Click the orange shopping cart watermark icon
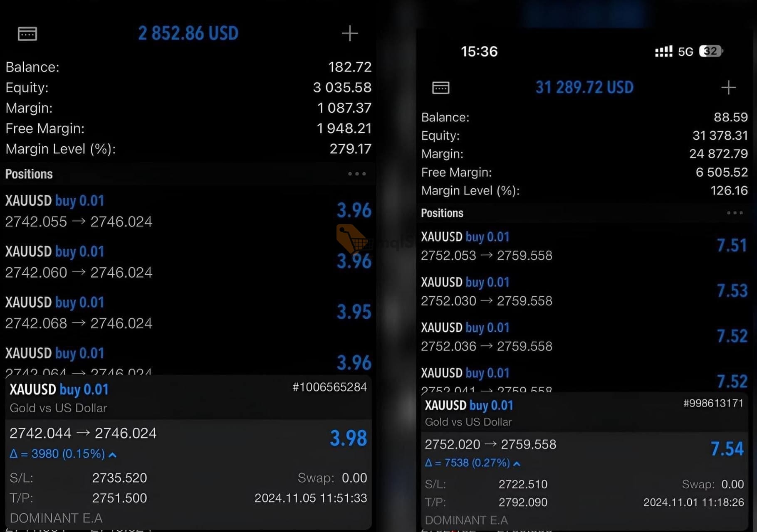Viewport: 757px width, 532px height. click(351, 238)
